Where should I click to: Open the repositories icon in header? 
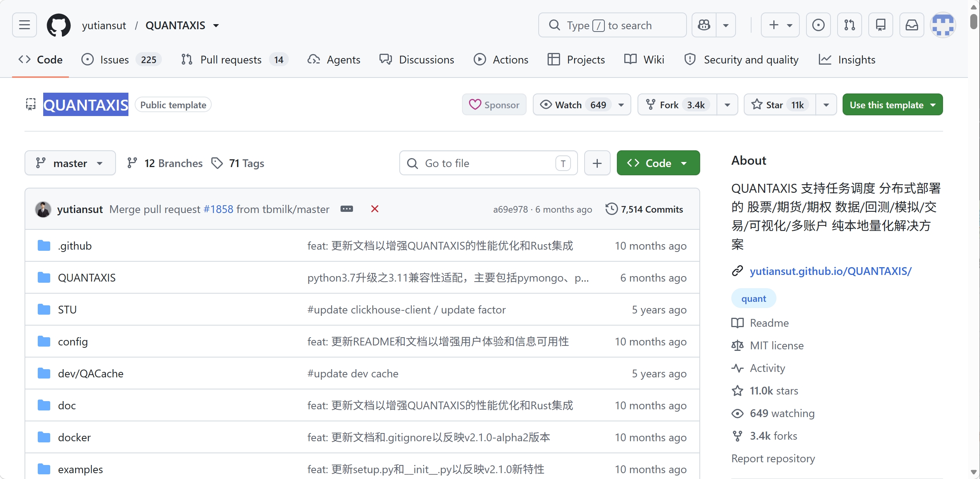880,25
